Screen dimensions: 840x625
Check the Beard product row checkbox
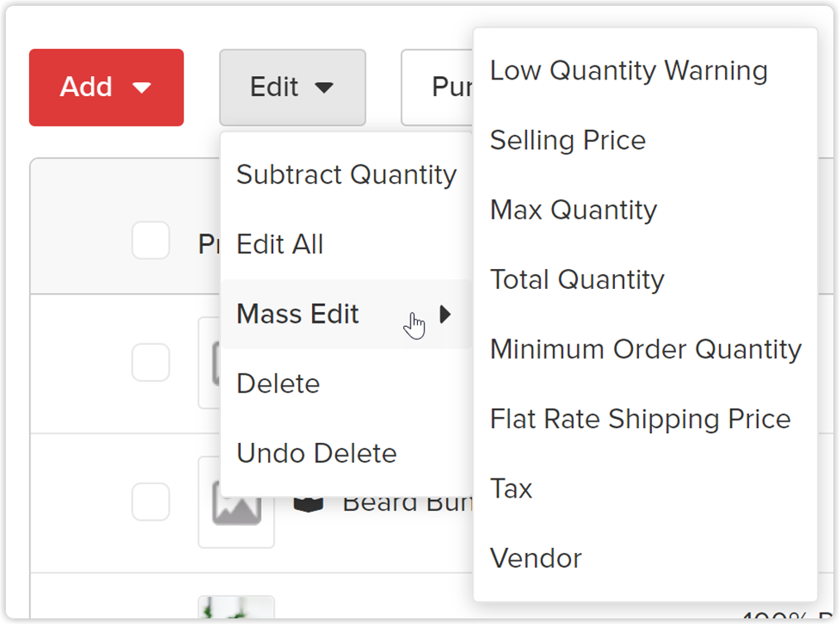click(151, 502)
